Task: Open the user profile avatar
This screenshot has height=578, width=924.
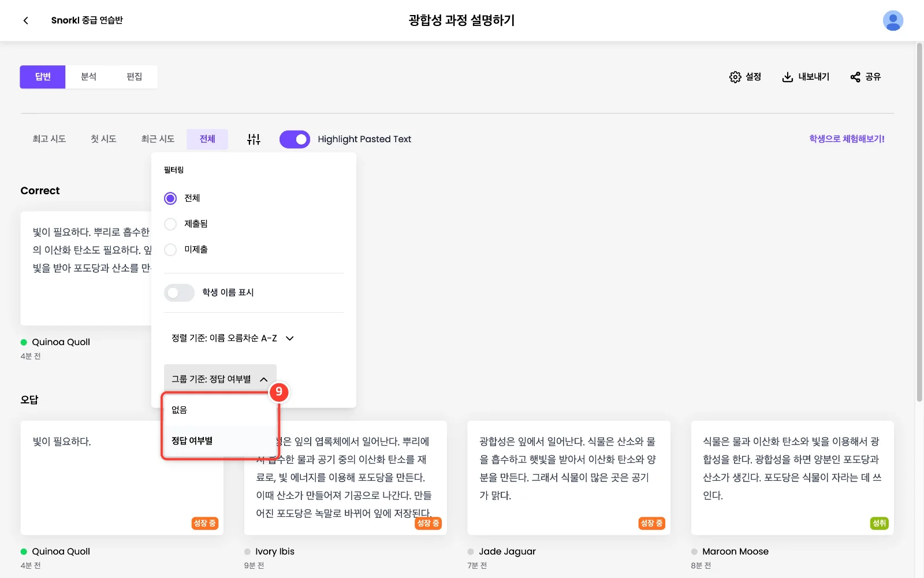Action: click(x=893, y=20)
